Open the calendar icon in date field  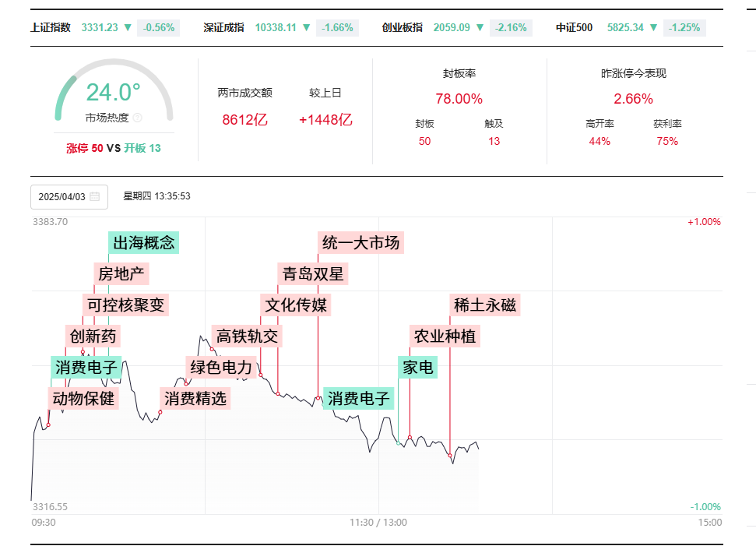94,197
